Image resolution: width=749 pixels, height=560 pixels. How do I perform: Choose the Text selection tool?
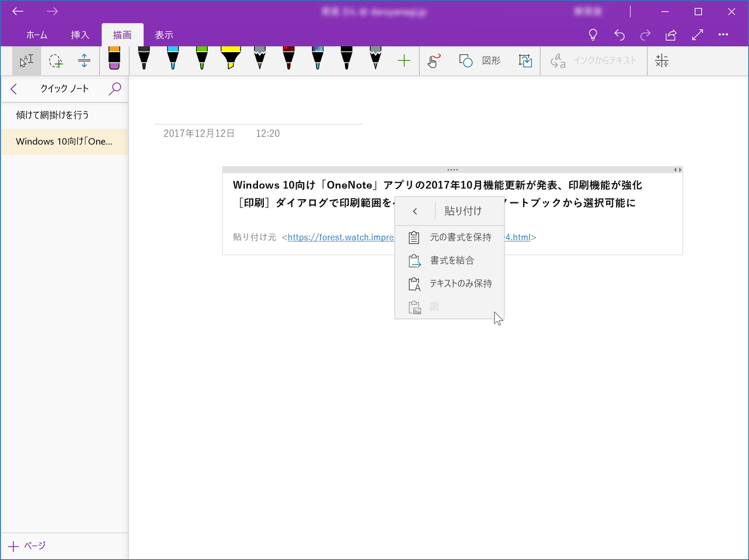pyautogui.click(x=26, y=60)
